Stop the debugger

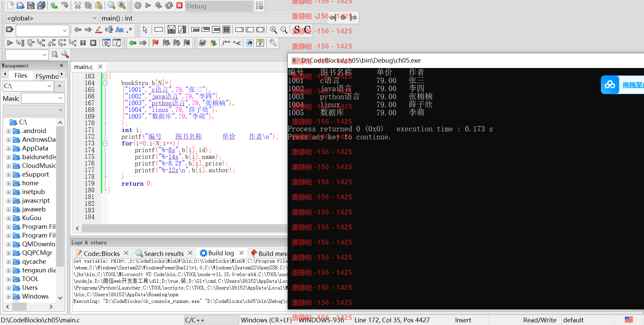(93, 43)
